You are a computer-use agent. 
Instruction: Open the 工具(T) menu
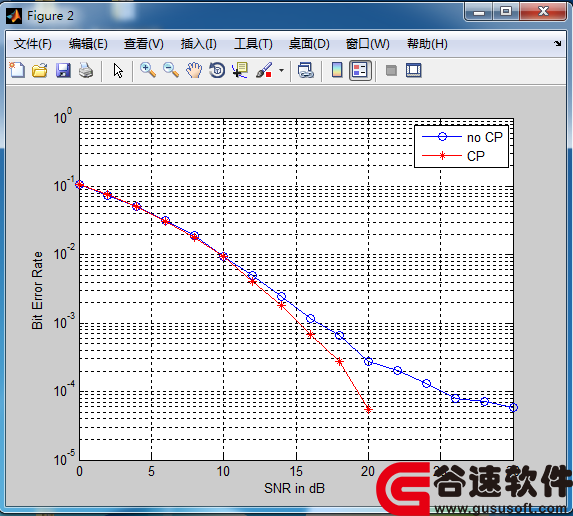[253, 44]
